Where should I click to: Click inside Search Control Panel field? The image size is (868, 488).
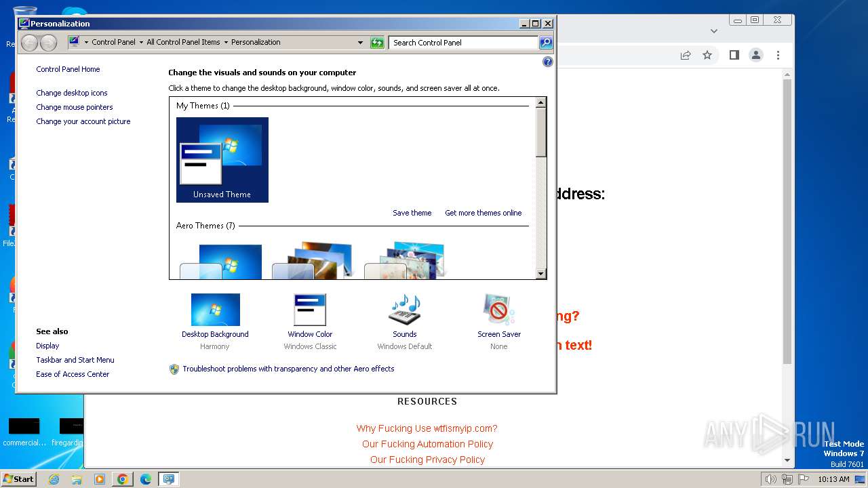(464, 43)
